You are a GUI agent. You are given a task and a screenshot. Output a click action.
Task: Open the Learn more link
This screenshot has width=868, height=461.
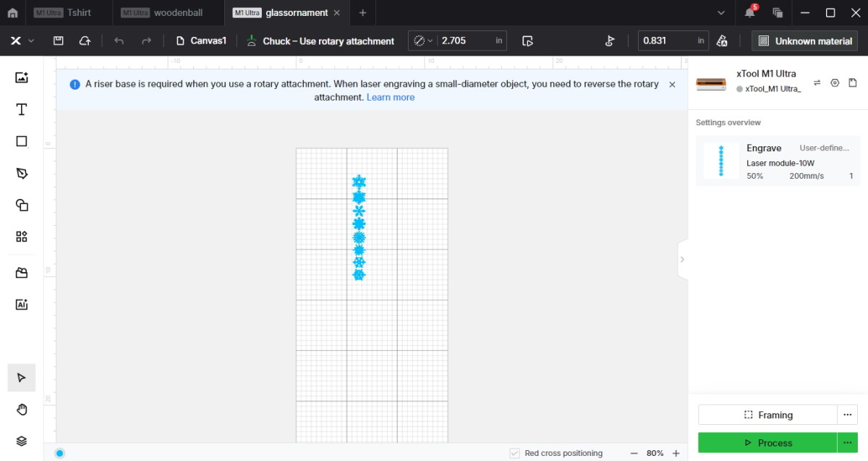[x=391, y=97]
